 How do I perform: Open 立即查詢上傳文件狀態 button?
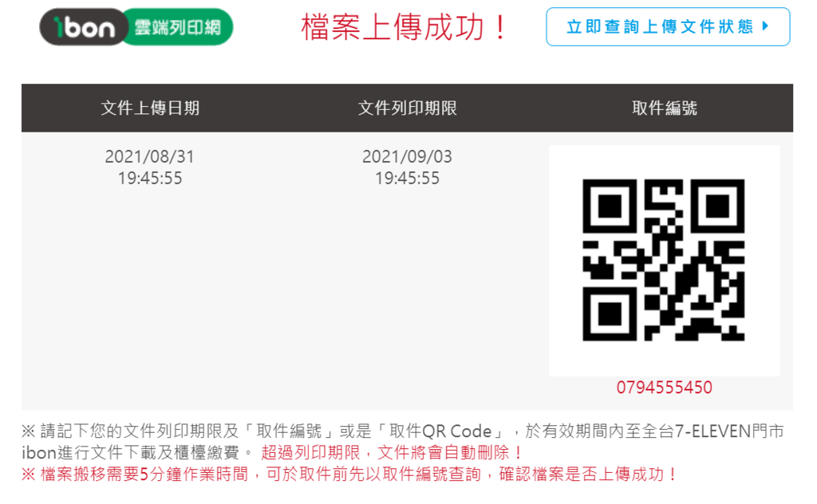[668, 26]
